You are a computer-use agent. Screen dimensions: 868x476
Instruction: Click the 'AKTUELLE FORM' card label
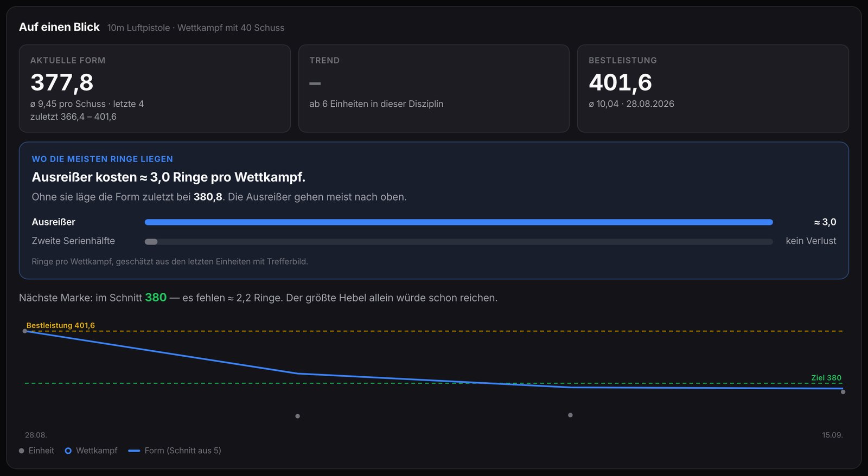(x=68, y=61)
